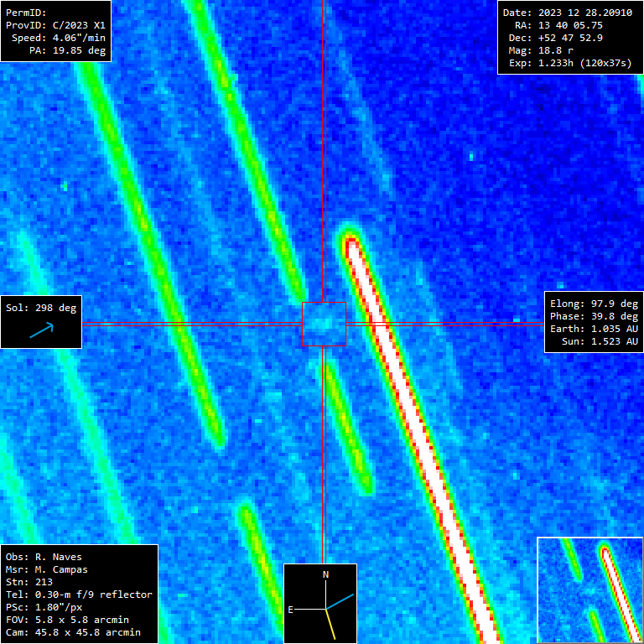The width and height of the screenshot is (644, 644).
Task: Click the Sol 298 deg label
Action: (41, 308)
